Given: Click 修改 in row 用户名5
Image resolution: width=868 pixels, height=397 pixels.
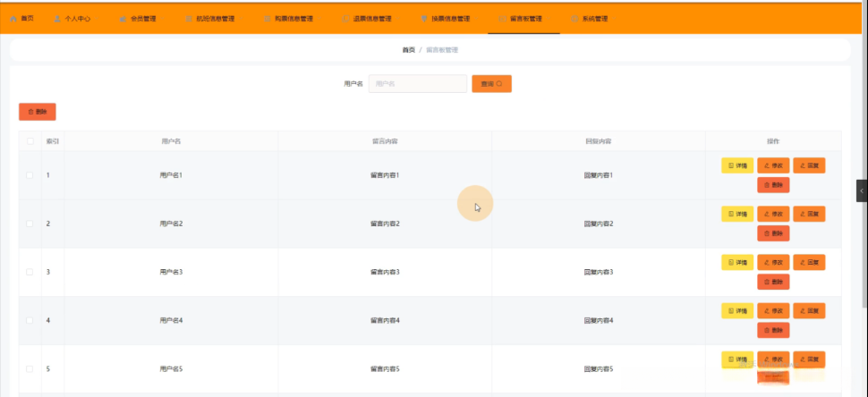Looking at the screenshot, I should (773, 359).
